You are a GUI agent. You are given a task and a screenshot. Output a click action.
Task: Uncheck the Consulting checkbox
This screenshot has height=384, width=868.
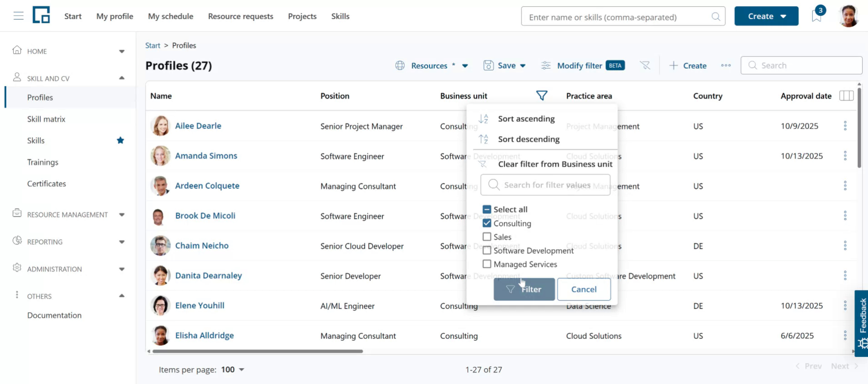(x=487, y=223)
